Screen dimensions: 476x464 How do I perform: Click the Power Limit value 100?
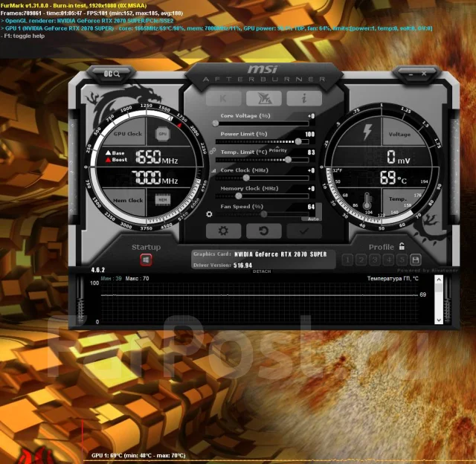pos(309,134)
